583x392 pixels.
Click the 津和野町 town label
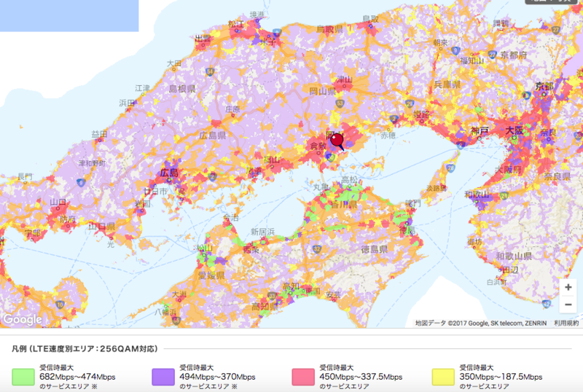[92, 163]
